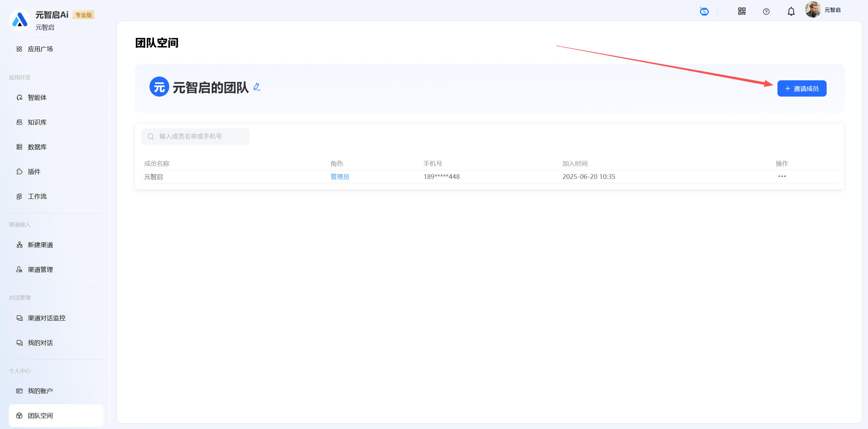Click the search magnifier icon
This screenshot has height=429, width=868.
pos(151,136)
